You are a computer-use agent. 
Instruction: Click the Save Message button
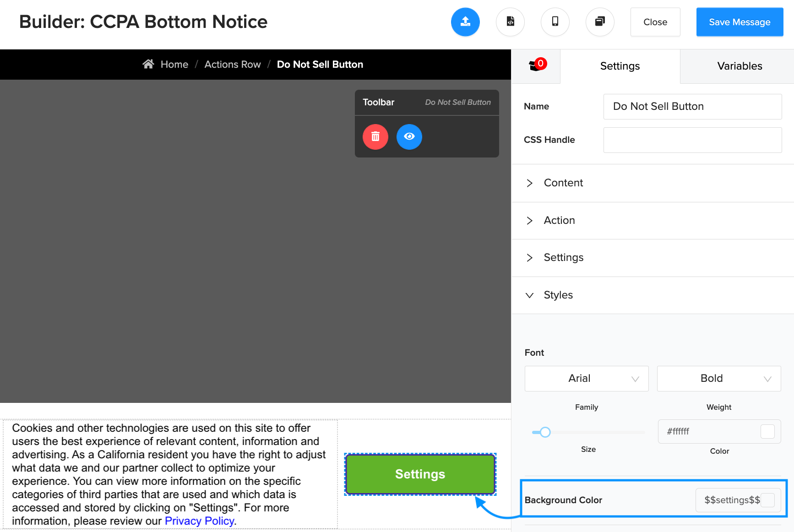click(739, 22)
